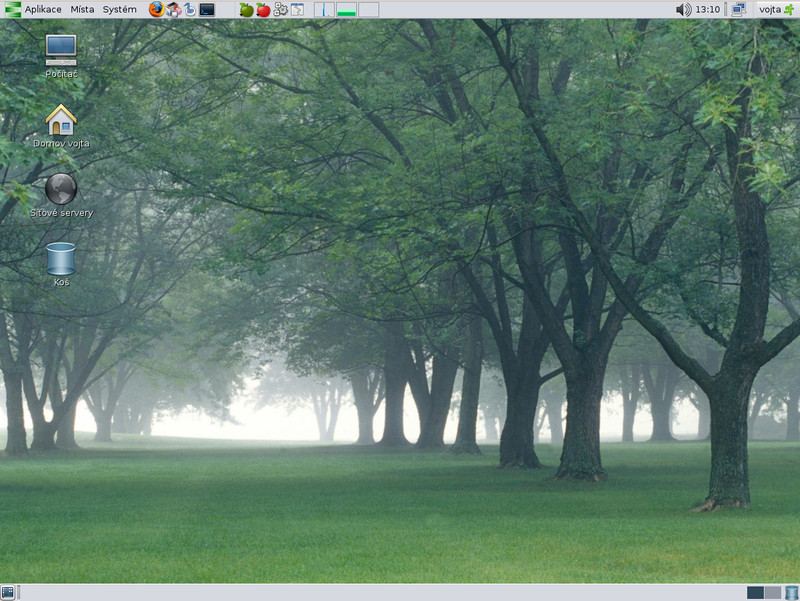Open the Domov vojta home folder

[61, 120]
